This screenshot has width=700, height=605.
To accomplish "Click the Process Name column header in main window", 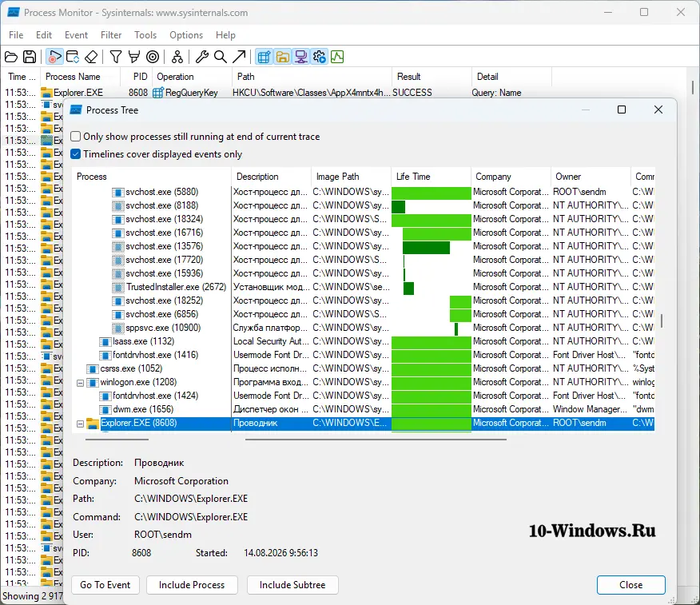I will click(x=81, y=77).
